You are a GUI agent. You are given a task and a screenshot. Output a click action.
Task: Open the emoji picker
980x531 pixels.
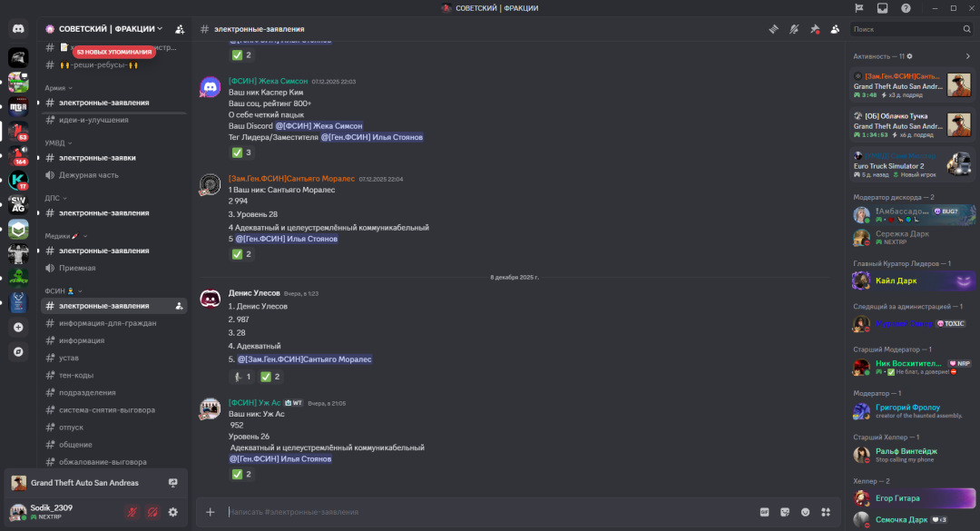click(x=805, y=512)
